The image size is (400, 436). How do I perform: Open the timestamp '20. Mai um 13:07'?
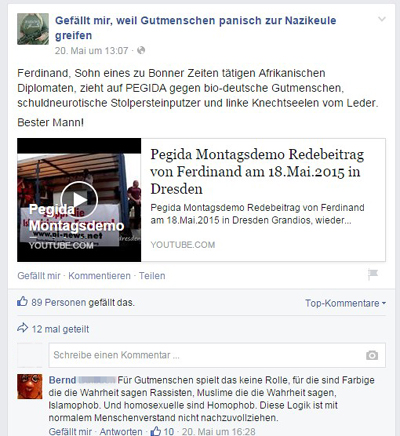[91, 51]
